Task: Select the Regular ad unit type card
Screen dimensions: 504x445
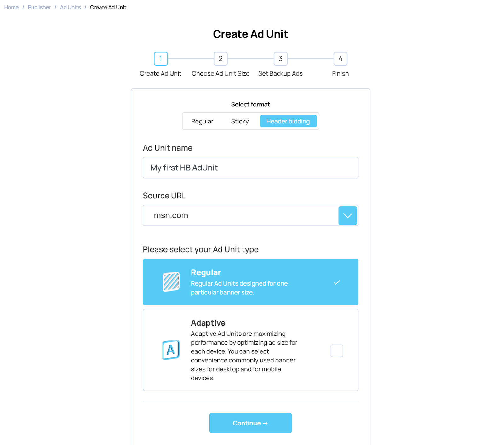Action: click(250, 282)
